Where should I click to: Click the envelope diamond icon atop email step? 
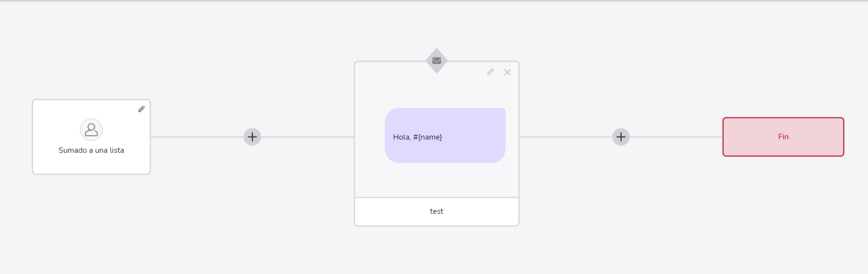pos(436,61)
